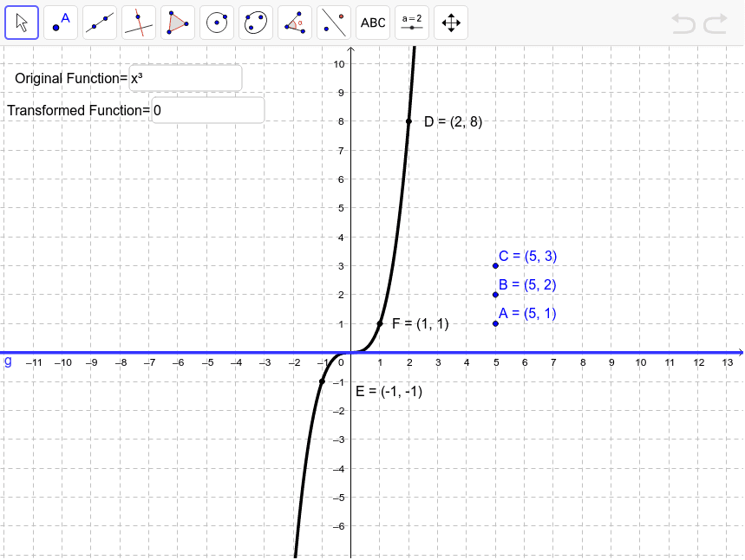Select the Reflect about Line tool
The height and width of the screenshot is (560, 745).
coord(334,23)
